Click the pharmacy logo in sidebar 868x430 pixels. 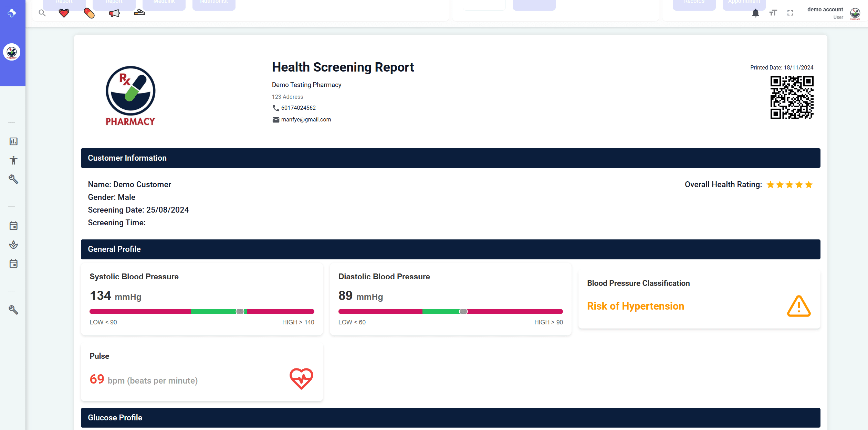click(x=12, y=52)
